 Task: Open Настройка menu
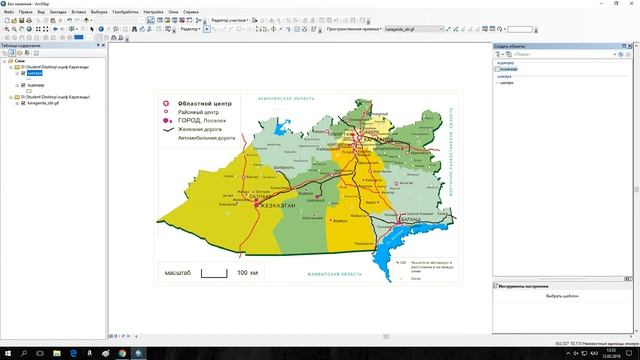coord(153,12)
